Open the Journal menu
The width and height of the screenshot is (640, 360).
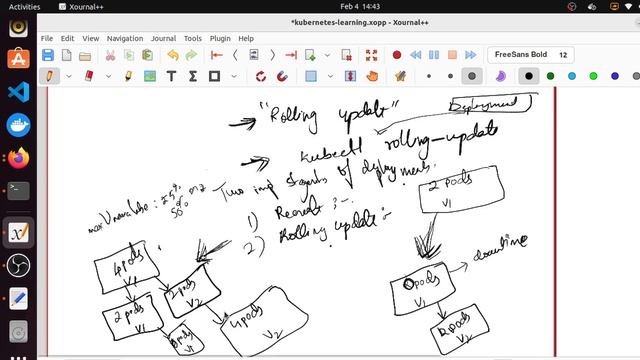[163, 38]
